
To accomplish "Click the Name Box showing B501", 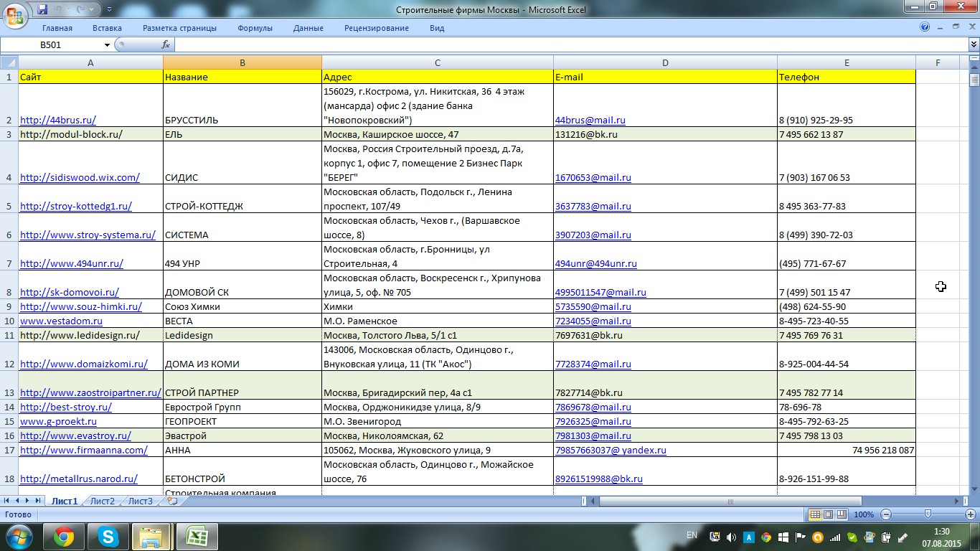I will [x=52, y=44].
